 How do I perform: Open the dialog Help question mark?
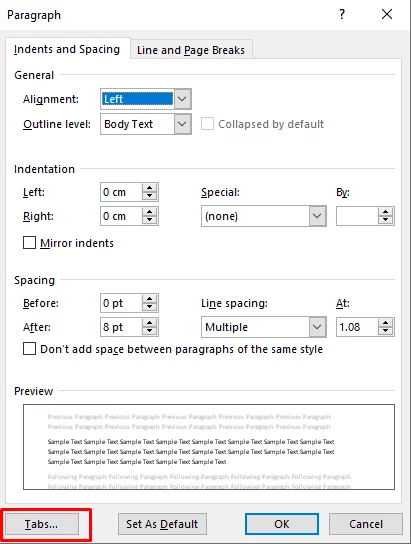click(x=342, y=14)
